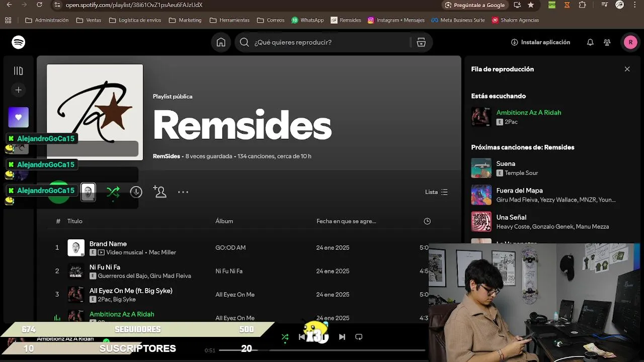Open GO:OD AM album link
The width and height of the screenshot is (644, 362).
[x=230, y=248]
